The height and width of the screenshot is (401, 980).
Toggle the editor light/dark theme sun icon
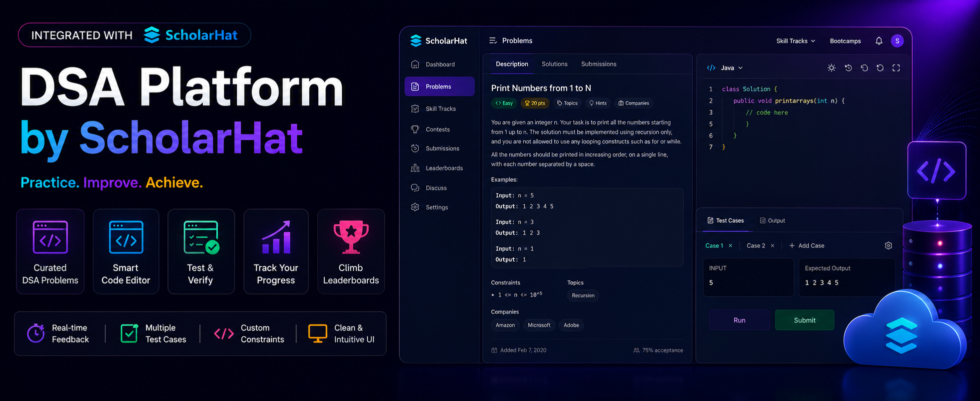(x=831, y=68)
